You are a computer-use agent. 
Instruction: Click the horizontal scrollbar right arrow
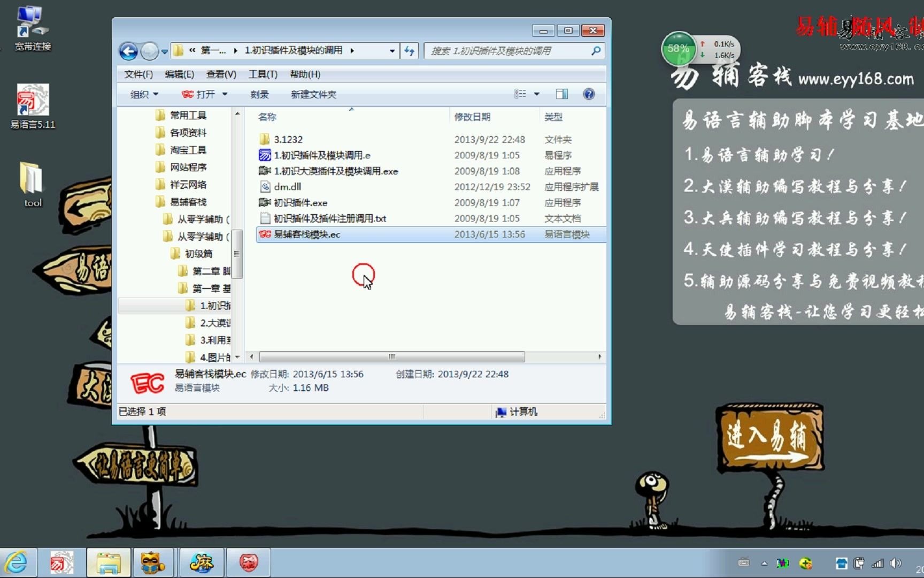599,356
